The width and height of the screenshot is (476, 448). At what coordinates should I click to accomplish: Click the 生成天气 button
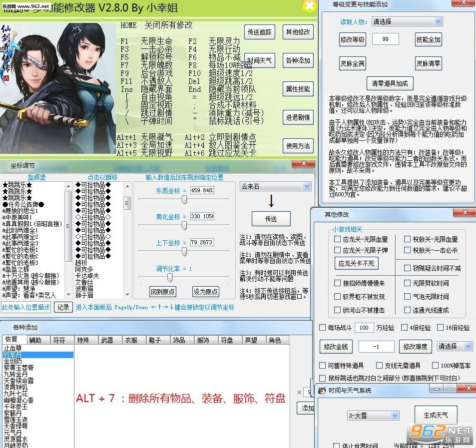click(436, 415)
